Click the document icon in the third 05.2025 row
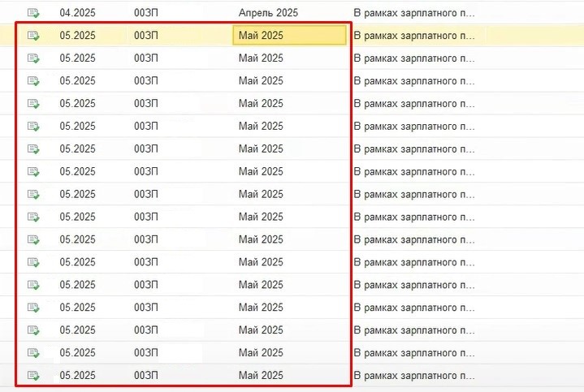The height and width of the screenshot is (392, 584). (x=33, y=81)
